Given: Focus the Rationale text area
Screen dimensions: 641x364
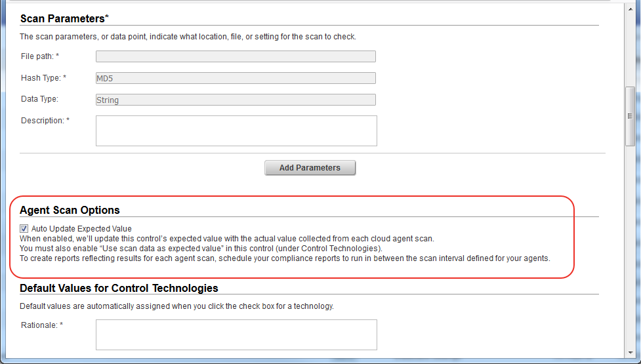Looking at the screenshot, I should [236, 334].
